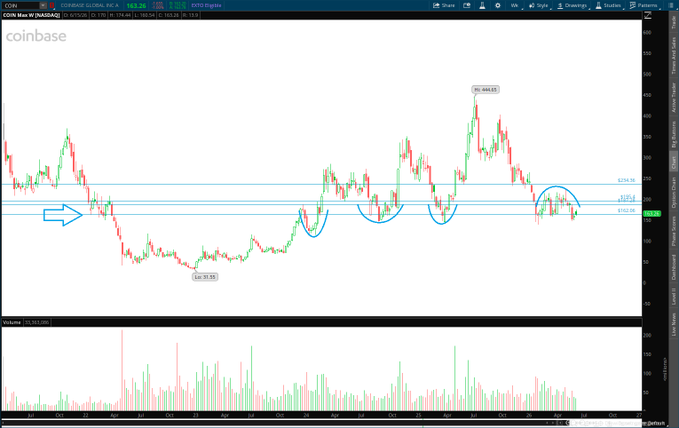
Task: Click the Share icon in the top toolbar
Action: click(x=444, y=5)
